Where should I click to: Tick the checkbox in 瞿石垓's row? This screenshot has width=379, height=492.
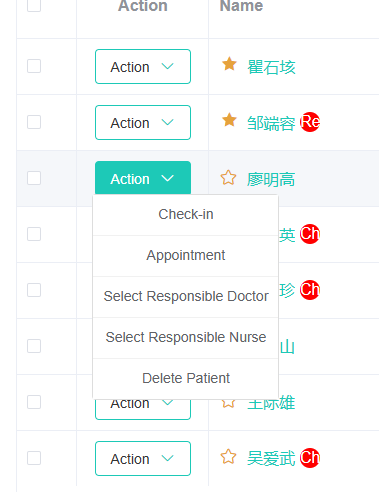pos(34,66)
